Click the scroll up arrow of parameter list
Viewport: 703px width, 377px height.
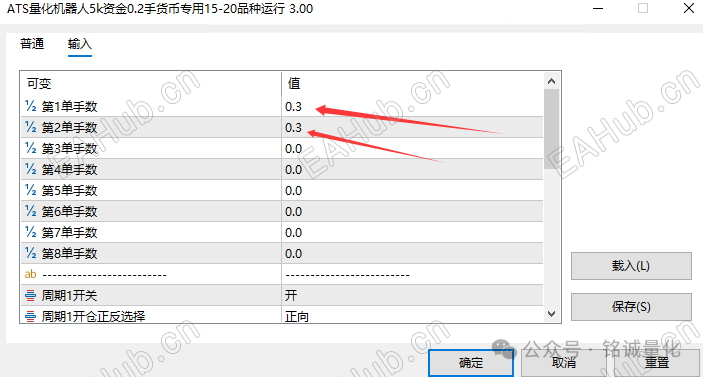(551, 81)
